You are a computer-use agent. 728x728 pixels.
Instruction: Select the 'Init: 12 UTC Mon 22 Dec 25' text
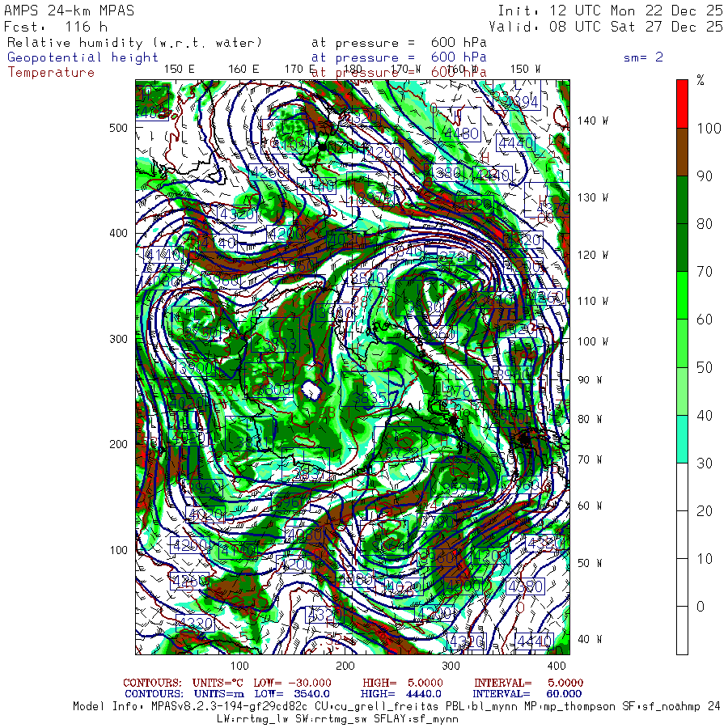[610, 11]
